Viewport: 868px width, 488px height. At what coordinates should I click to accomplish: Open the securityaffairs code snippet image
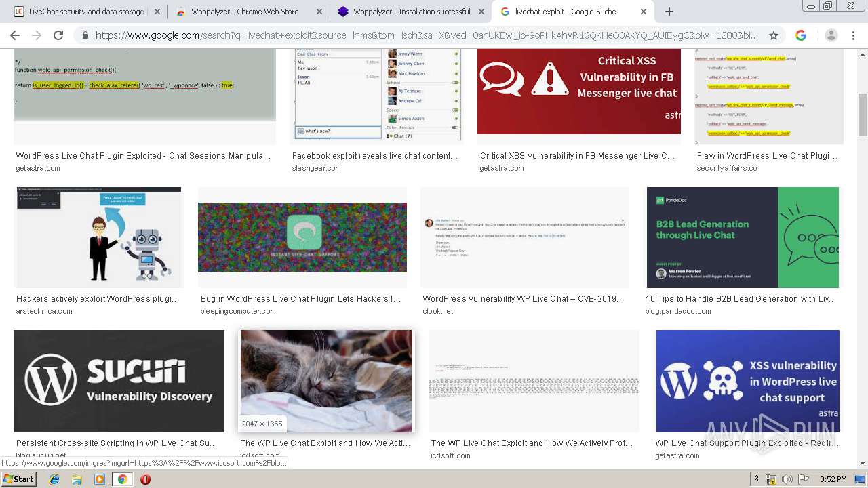click(x=769, y=97)
